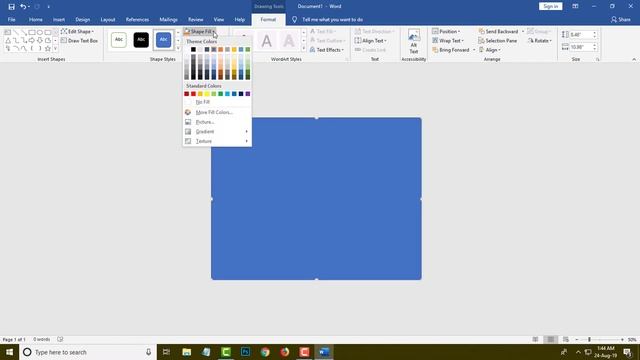The width and height of the screenshot is (640, 360).
Task: Click the Shape Fill button
Action: 200,31
